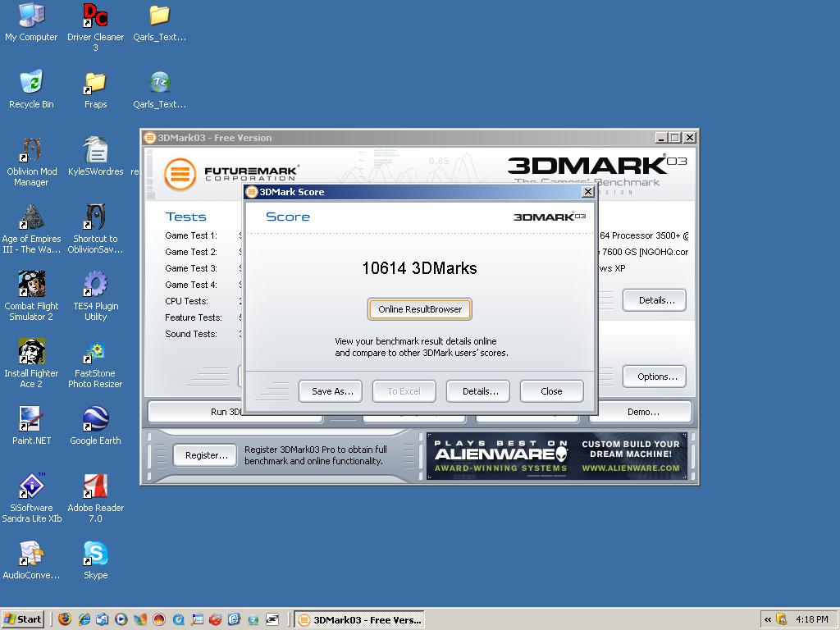This screenshot has height=630, width=840.
Task: Open system Details... in the main window
Action: click(x=655, y=300)
